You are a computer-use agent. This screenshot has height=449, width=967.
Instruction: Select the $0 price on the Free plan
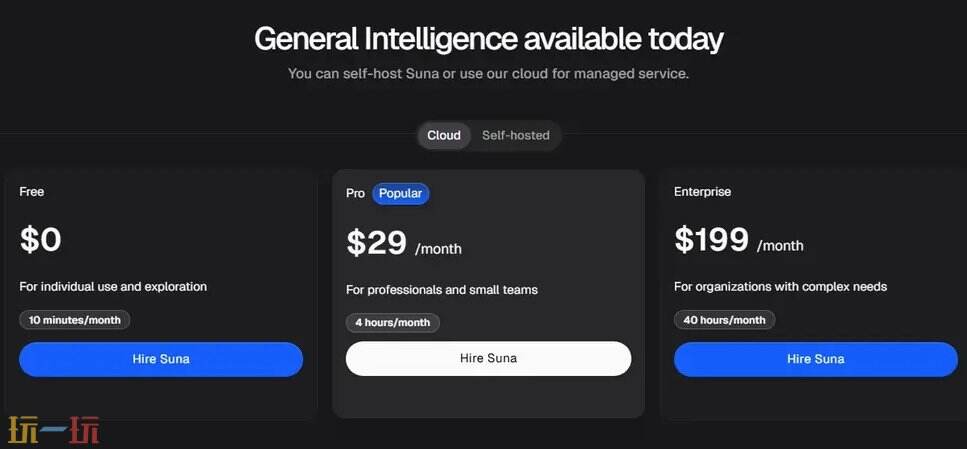pos(41,240)
